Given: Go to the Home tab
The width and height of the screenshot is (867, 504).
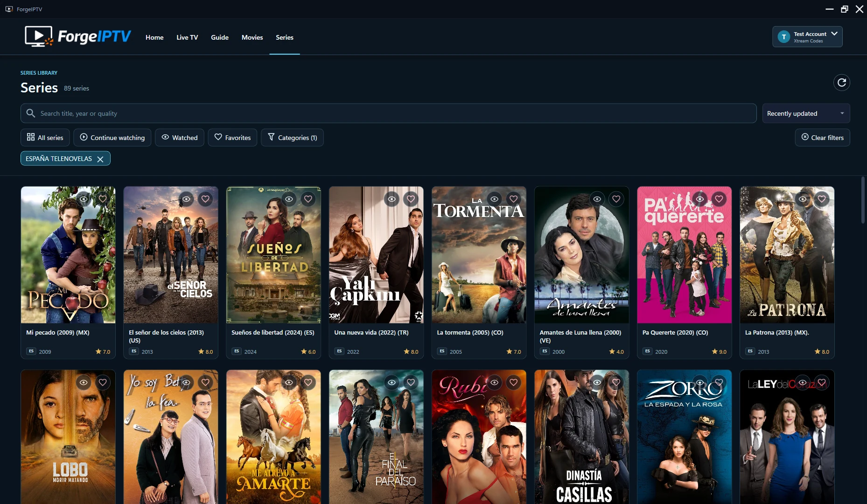Looking at the screenshot, I should (x=154, y=37).
